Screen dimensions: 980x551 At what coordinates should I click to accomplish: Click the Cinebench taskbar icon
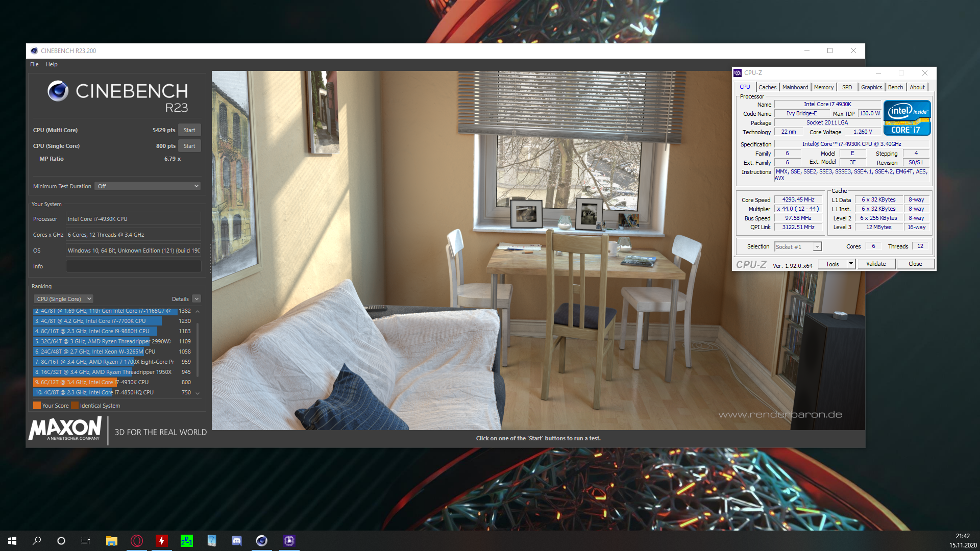coord(262,541)
